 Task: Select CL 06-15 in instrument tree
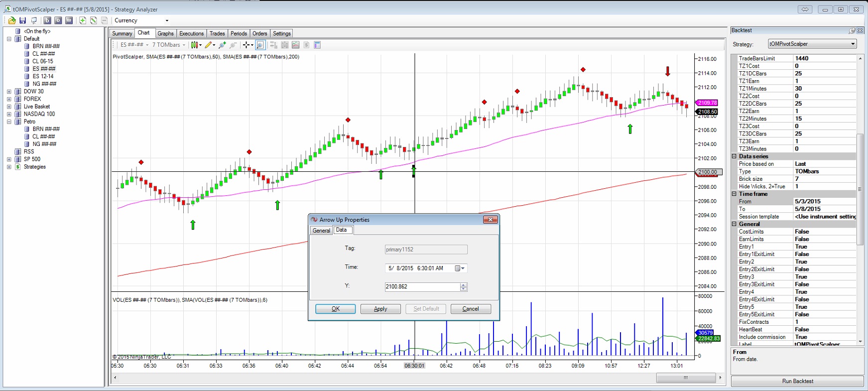coord(43,62)
